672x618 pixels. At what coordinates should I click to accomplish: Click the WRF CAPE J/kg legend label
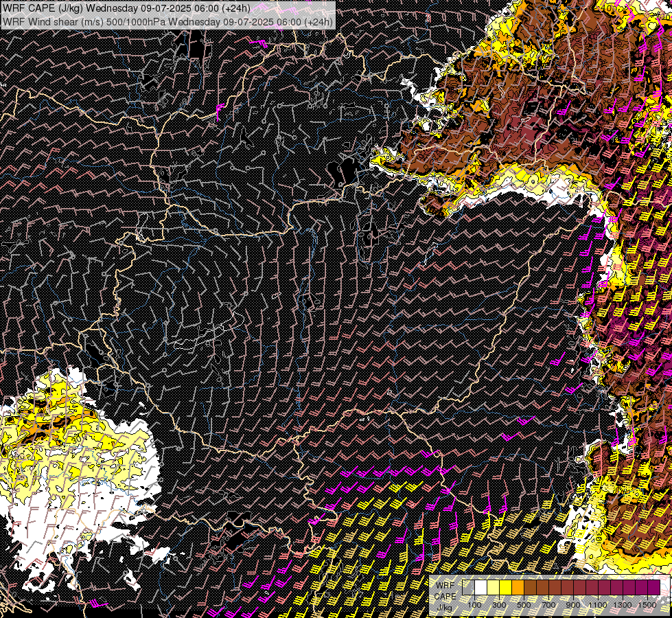445,597
